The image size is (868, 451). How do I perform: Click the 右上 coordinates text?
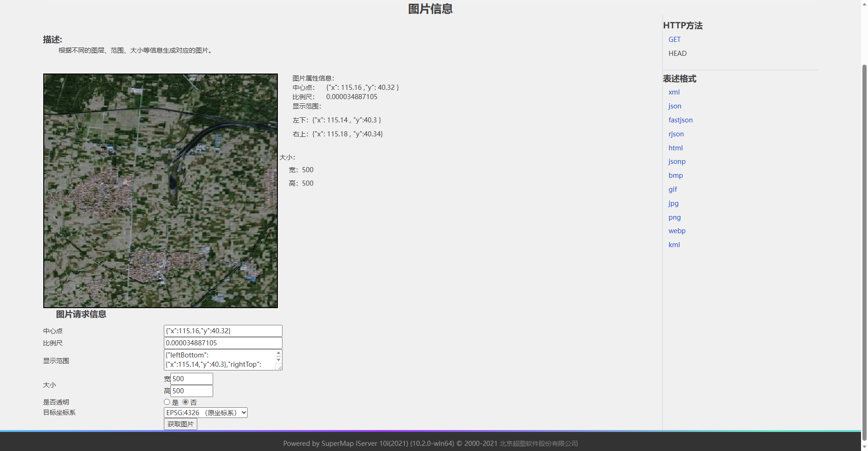[x=338, y=134]
